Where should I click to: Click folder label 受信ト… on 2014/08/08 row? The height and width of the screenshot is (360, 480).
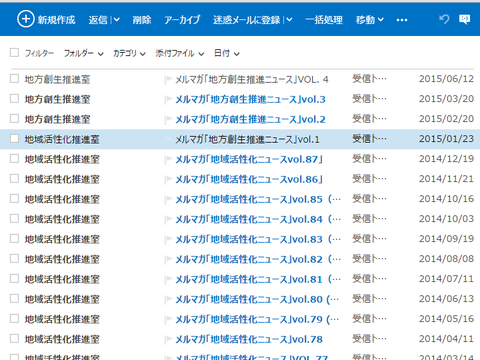[369, 259]
